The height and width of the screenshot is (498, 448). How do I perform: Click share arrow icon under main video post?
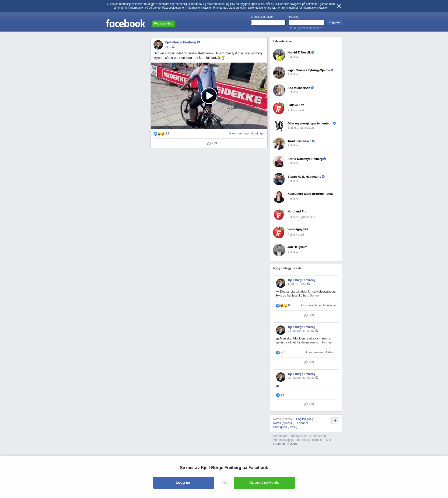click(x=209, y=143)
